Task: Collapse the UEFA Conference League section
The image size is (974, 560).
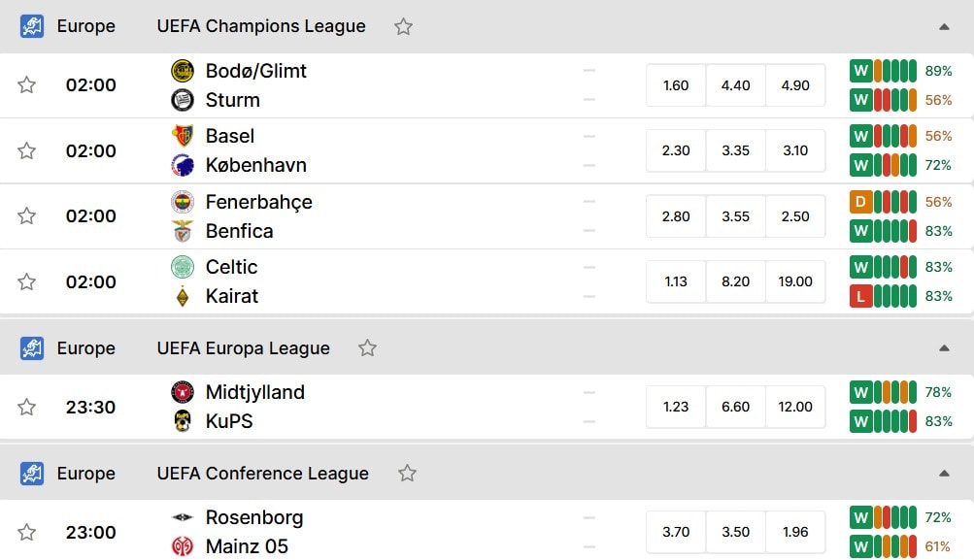Action: (x=944, y=473)
